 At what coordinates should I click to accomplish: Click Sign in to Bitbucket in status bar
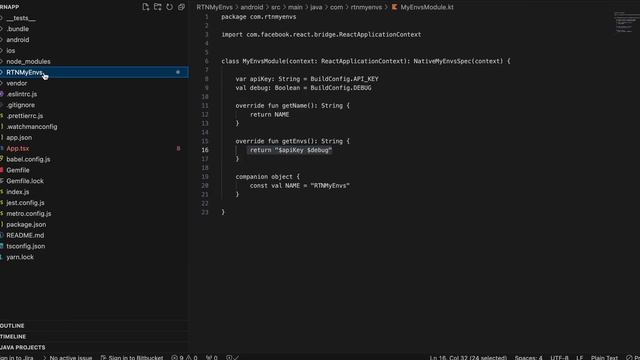132,357
